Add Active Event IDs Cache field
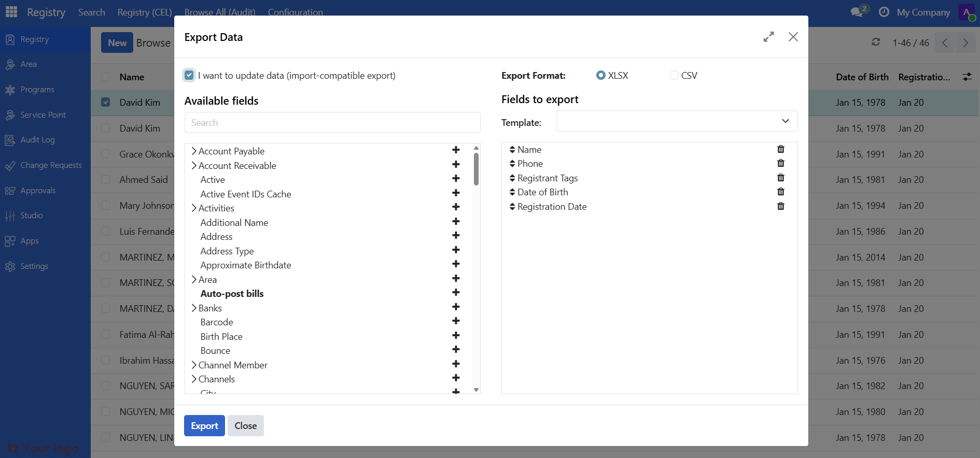Image resolution: width=980 pixels, height=458 pixels. click(456, 193)
